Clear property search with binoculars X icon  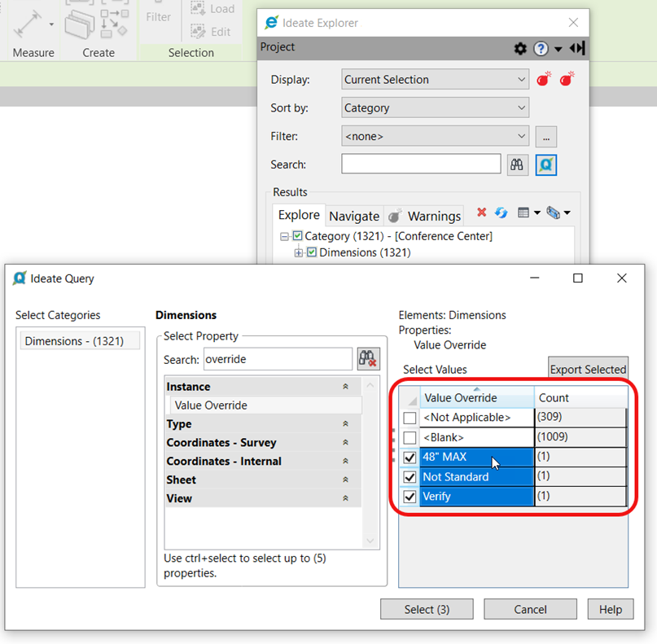tap(368, 359)
